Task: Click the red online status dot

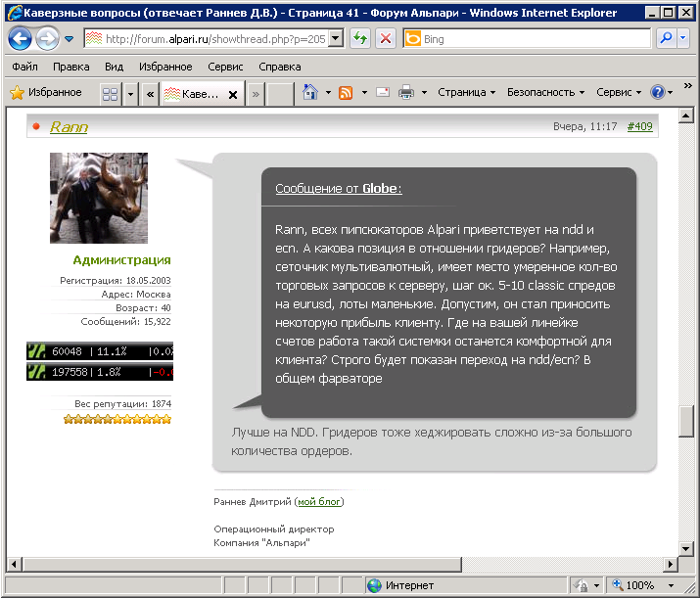Action: click(x=36, y=126)
